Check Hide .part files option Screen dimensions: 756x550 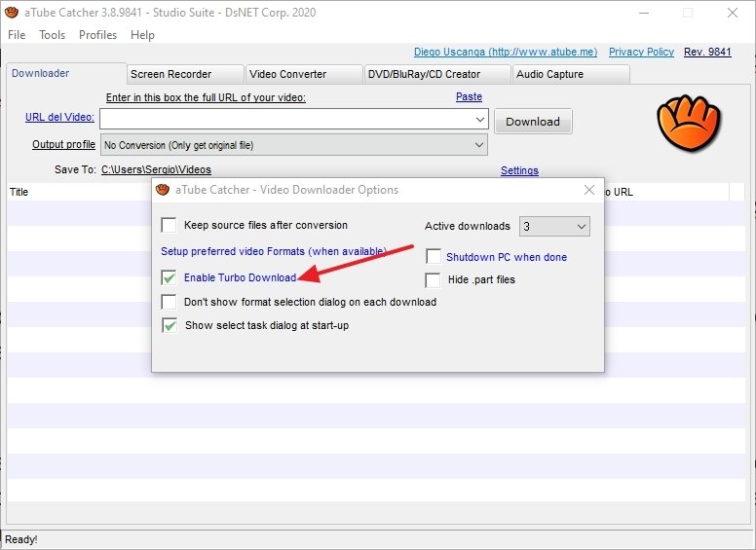433,279
